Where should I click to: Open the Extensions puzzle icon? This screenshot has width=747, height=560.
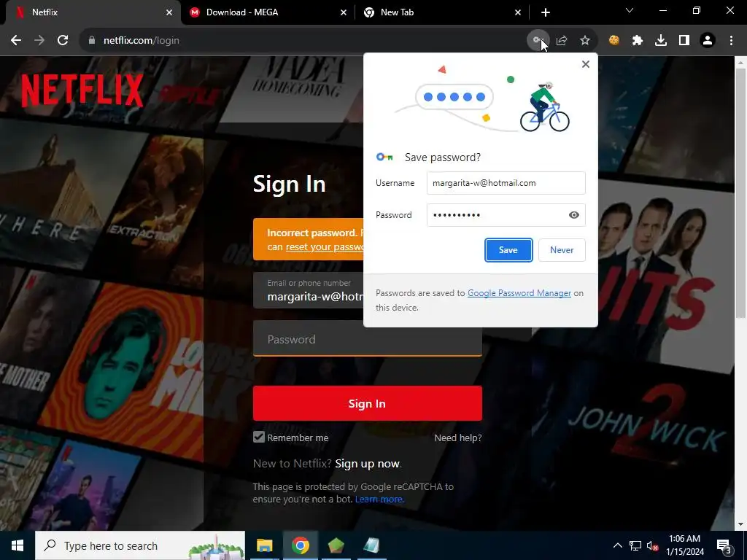(x=638, y=41)
